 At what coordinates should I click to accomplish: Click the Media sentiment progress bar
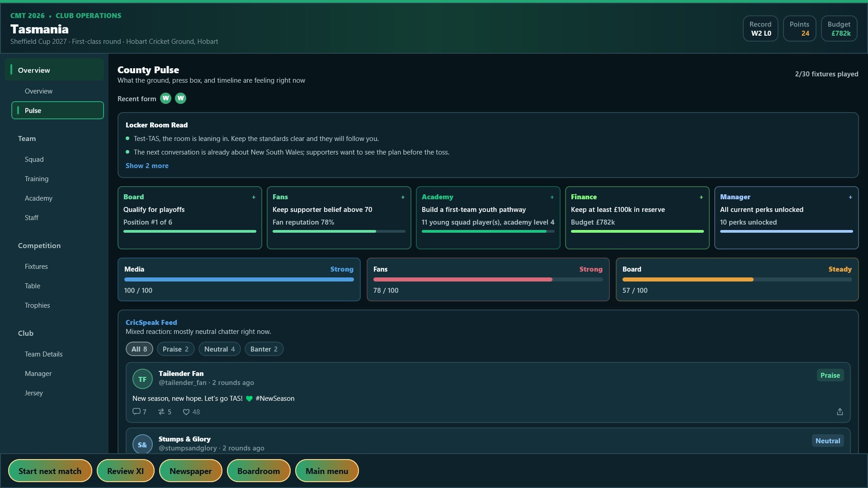[x=239, y=280]
